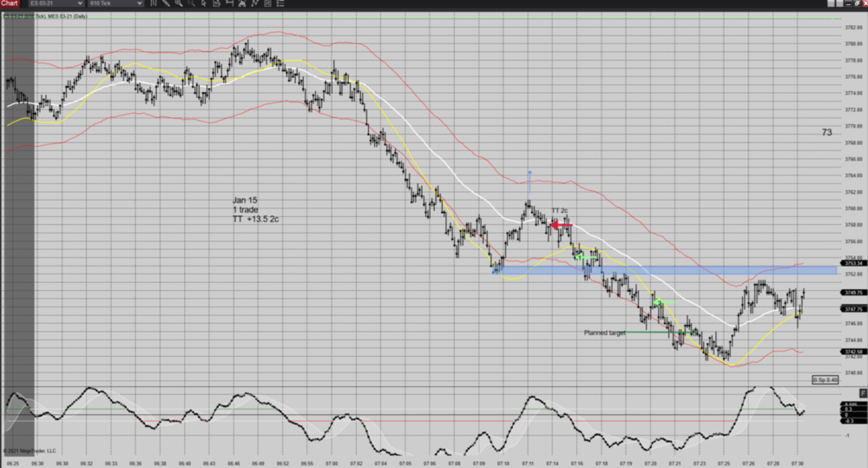Click the Chart tab label
This screenshot has height=468, width=868.
[10, 4]
